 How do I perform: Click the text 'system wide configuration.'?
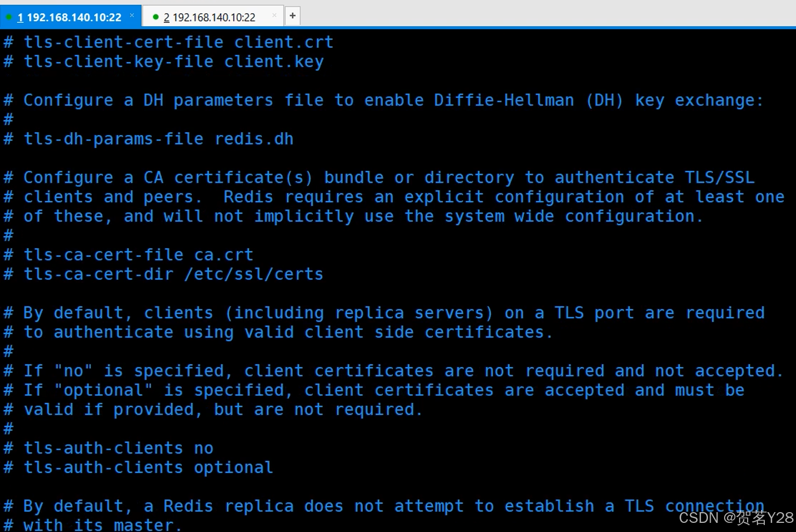point(574,216)
